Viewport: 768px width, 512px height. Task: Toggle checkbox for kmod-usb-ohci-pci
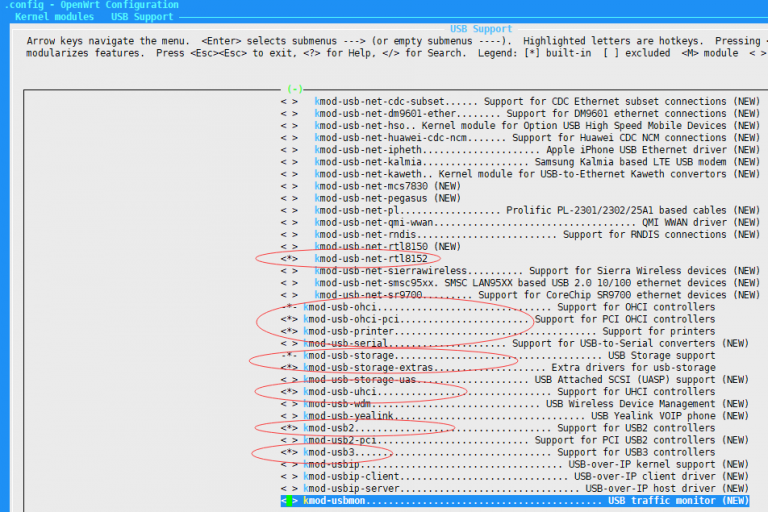tap(289, 319)
